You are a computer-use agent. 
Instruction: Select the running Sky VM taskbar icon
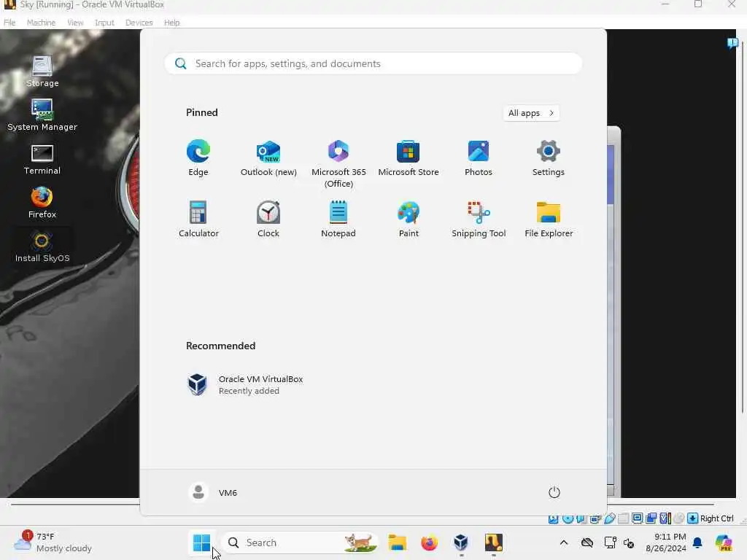[494, 542]
